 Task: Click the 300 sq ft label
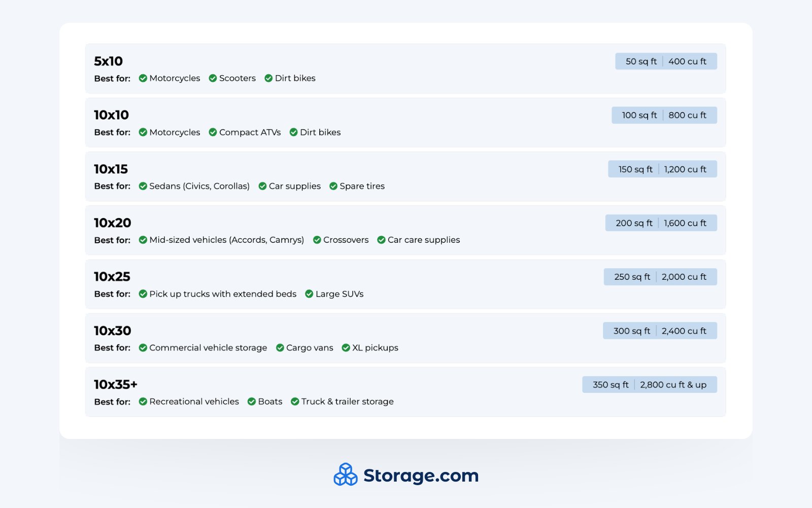click(632, 331)
